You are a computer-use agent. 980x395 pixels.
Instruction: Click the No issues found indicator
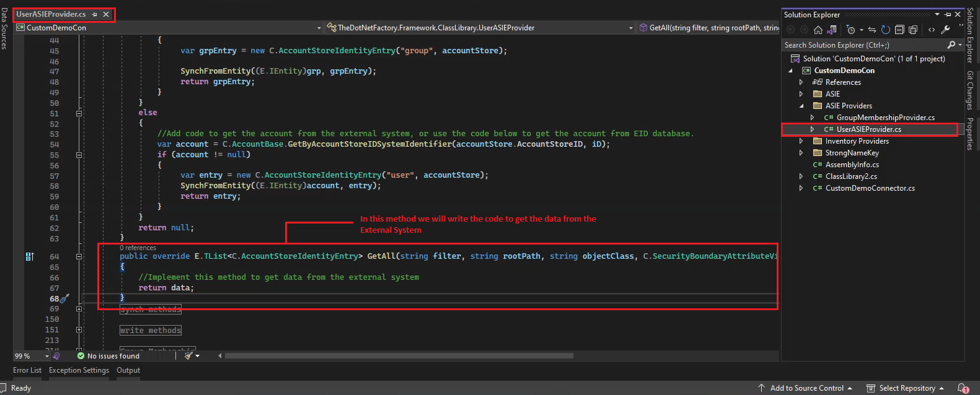[x=108, y=356]
